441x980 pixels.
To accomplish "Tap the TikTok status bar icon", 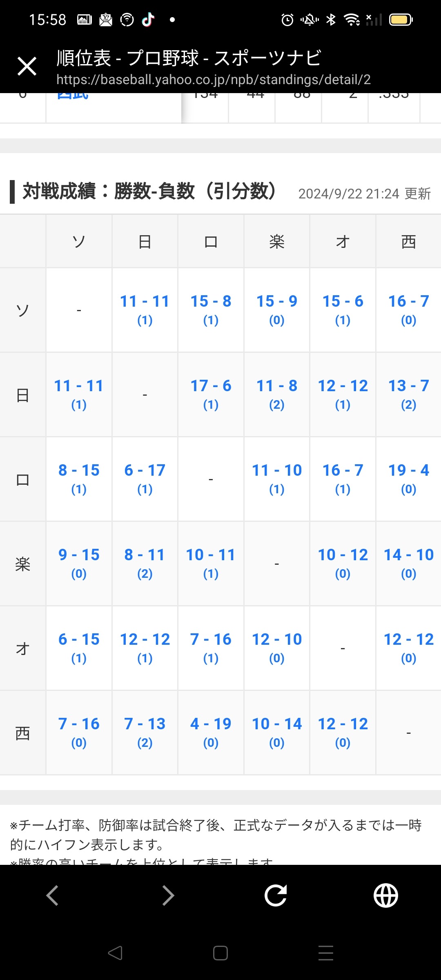I will tap(148, 19).
